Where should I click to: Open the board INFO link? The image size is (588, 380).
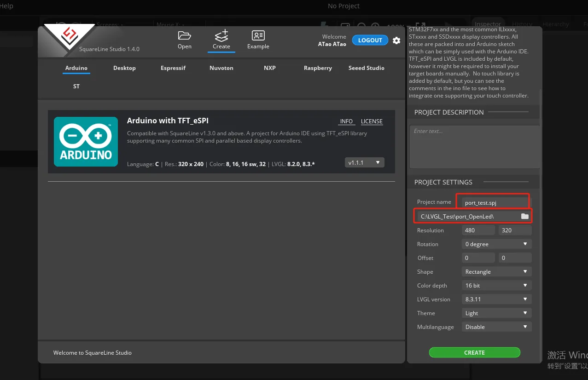(346, 121)
